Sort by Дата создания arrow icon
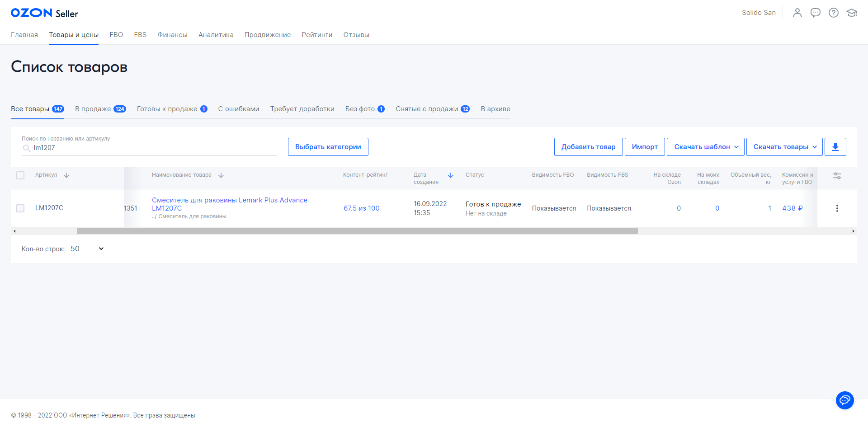This screenshot has width=868, height=432. (x=451, y=175)
